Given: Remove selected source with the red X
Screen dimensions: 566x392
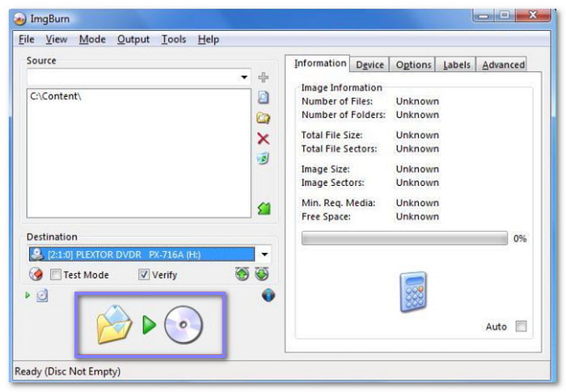Looking at the screenshot, I should [263, 138].
